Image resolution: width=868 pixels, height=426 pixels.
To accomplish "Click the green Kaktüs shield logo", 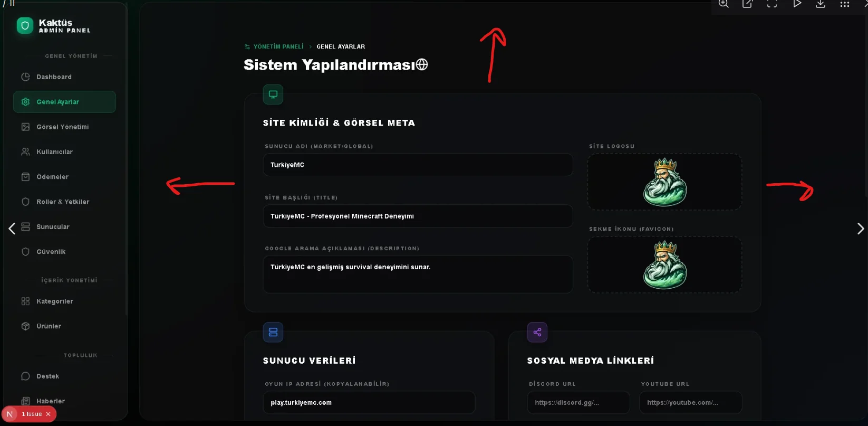I will tap(25, 25).
